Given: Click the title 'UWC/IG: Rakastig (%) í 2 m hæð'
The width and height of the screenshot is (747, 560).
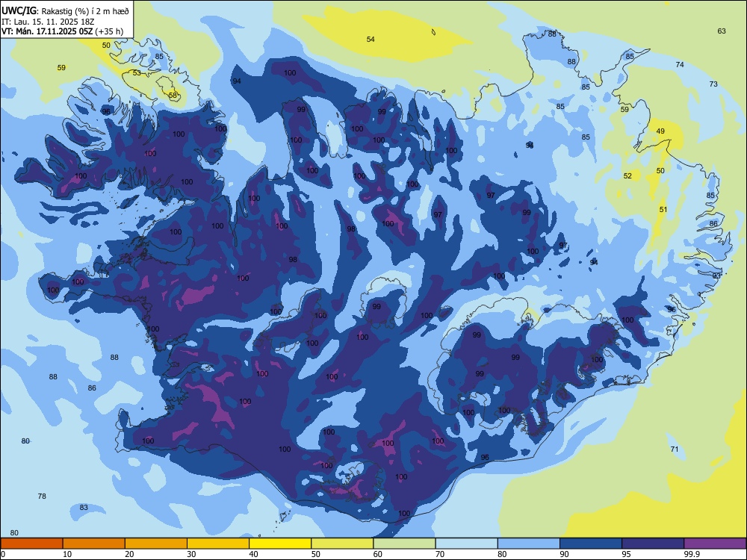Looking at the screenshot, I should tap(65, 10).
